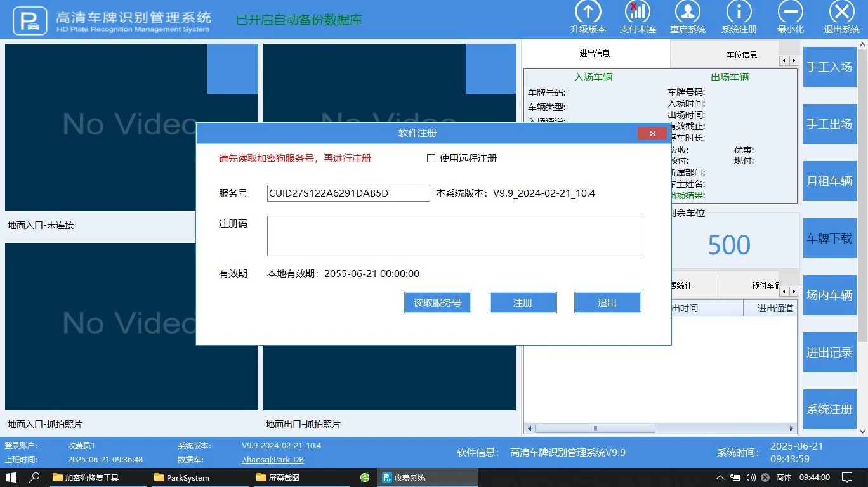Click left tab-scroll arrow beside 车位信息
Viewport: 868px width, 487px height.
(x=784, y=61)
